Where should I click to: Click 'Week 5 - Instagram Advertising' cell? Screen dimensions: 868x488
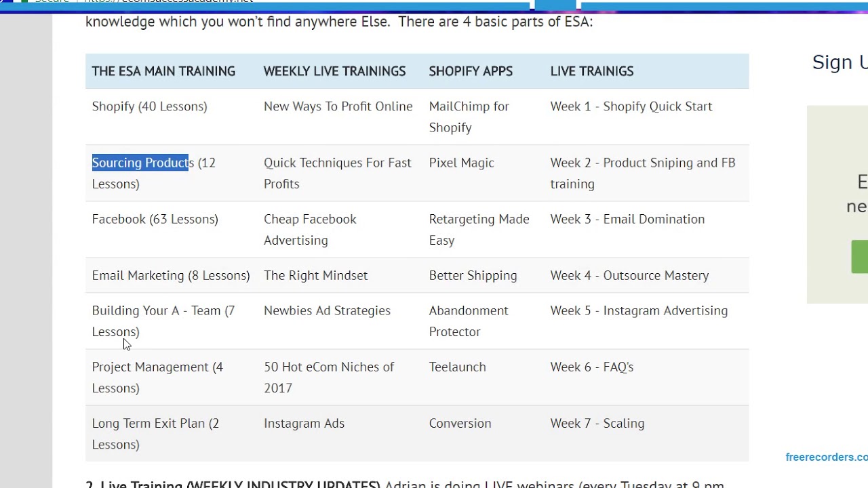(x=639, y=310)
